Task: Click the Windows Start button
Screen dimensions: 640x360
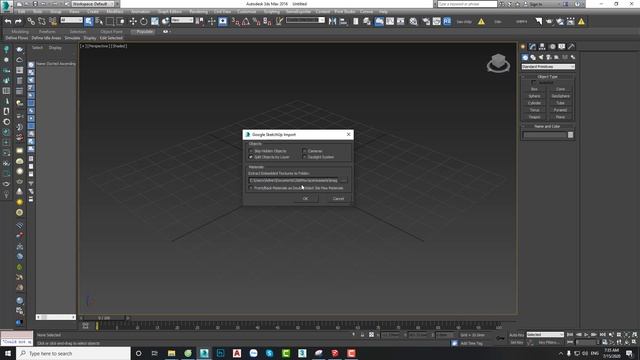Action: tap(8, 353)
